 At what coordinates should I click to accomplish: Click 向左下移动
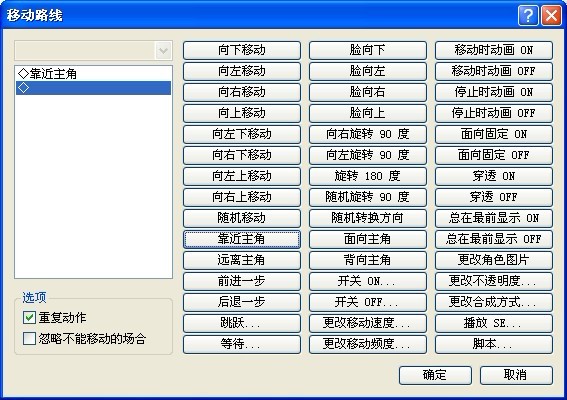click(242, 134)
